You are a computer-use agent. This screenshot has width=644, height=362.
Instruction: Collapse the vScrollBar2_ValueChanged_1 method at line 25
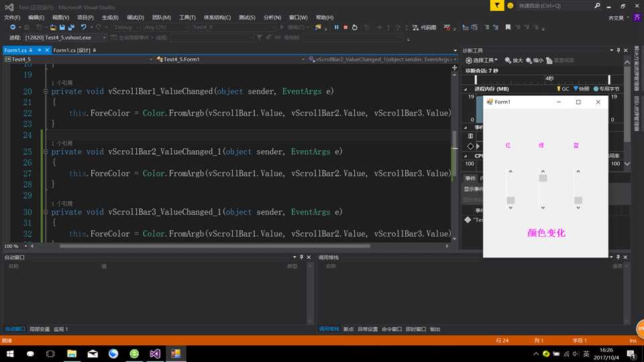click(46, 152)
